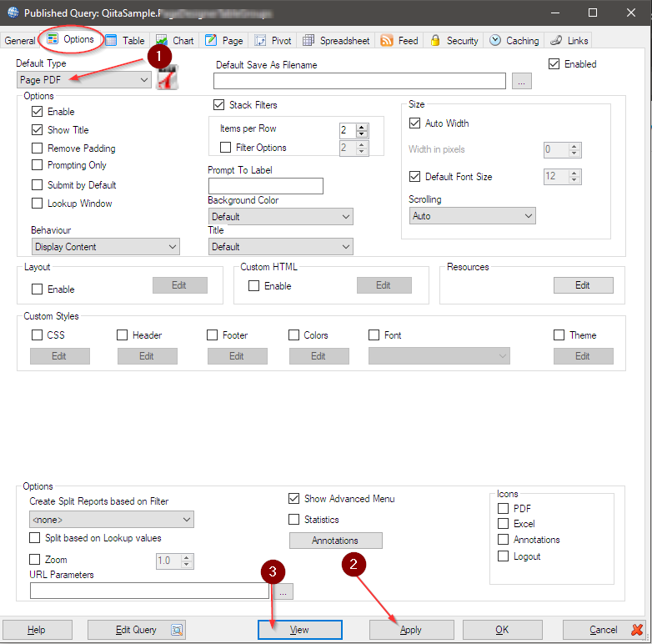
Task: Enable the Excel icon checkbox
Action: tap(503, 523)
